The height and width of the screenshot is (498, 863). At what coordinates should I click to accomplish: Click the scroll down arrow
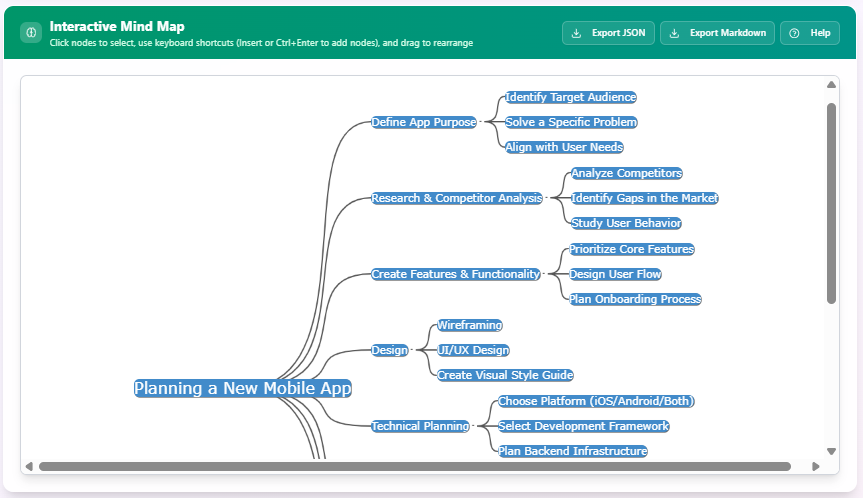[831, 451]
